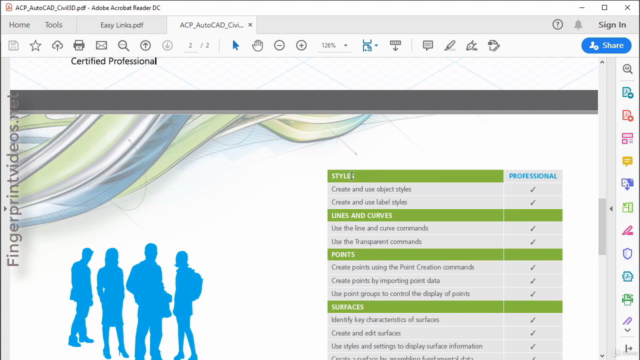This screenshot has height=360, width=640.
Task: Collapse the right tools pane arrow
Action: click(611, 209)
